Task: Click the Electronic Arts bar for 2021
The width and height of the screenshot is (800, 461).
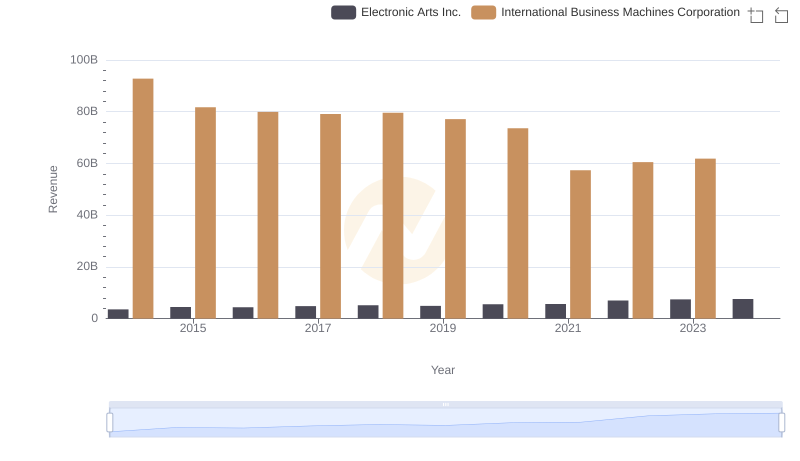Action: pos(556,311)
